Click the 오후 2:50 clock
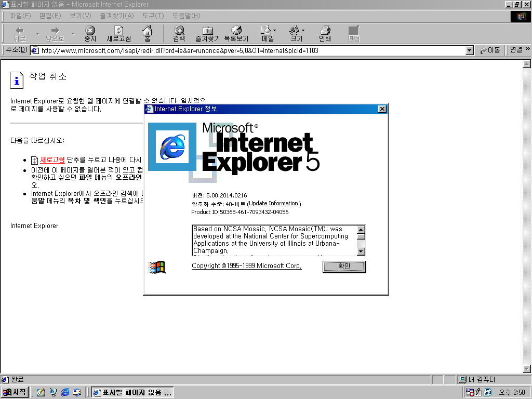 pyautogui.click(x=512, y=392)
